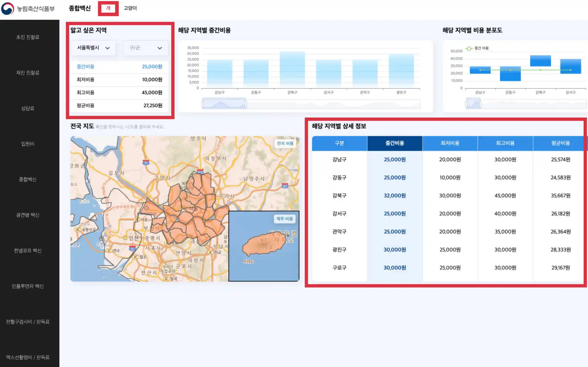Click the 제주 비용 map button

pos(284,219)
